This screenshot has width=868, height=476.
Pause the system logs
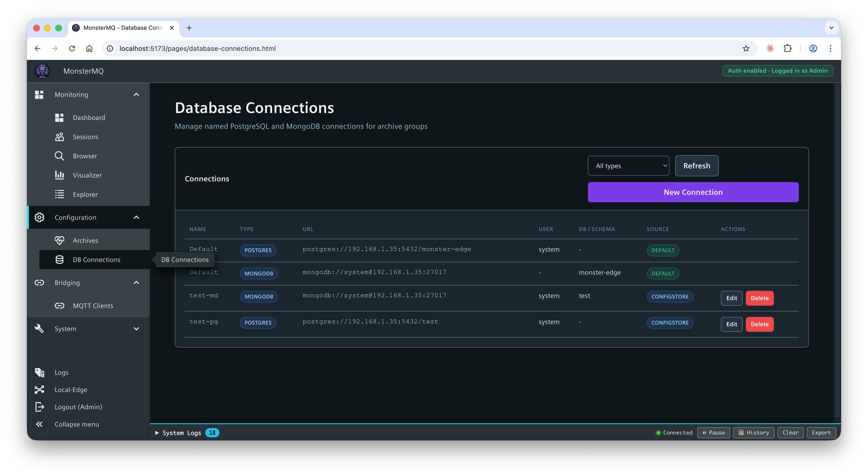click(713, 432)
